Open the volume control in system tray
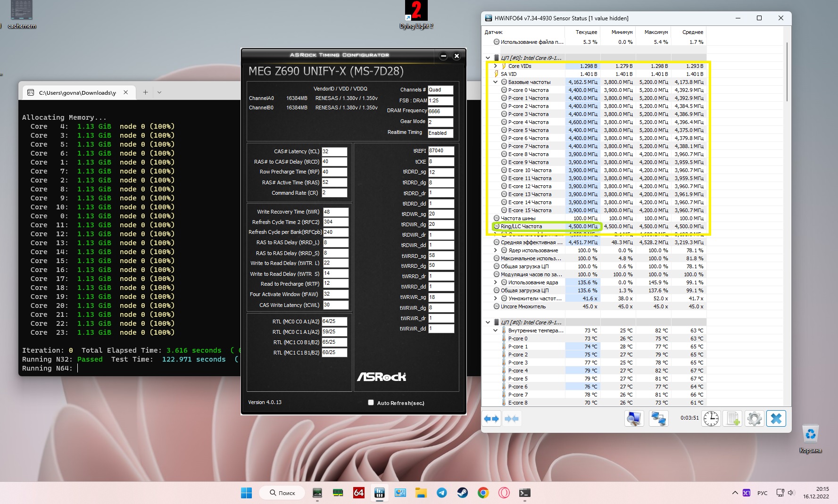This screenshot has height=504, width=838. 791,493
